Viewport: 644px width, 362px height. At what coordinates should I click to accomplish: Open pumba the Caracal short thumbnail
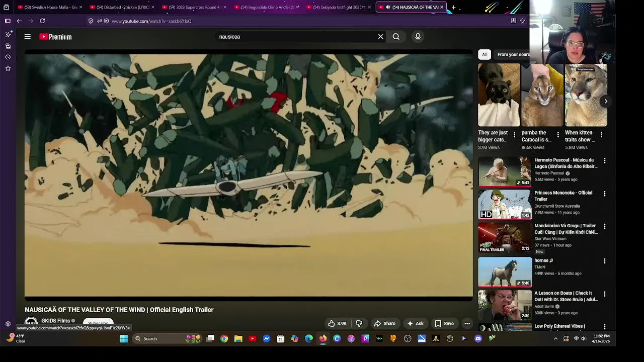coord(542,95)
